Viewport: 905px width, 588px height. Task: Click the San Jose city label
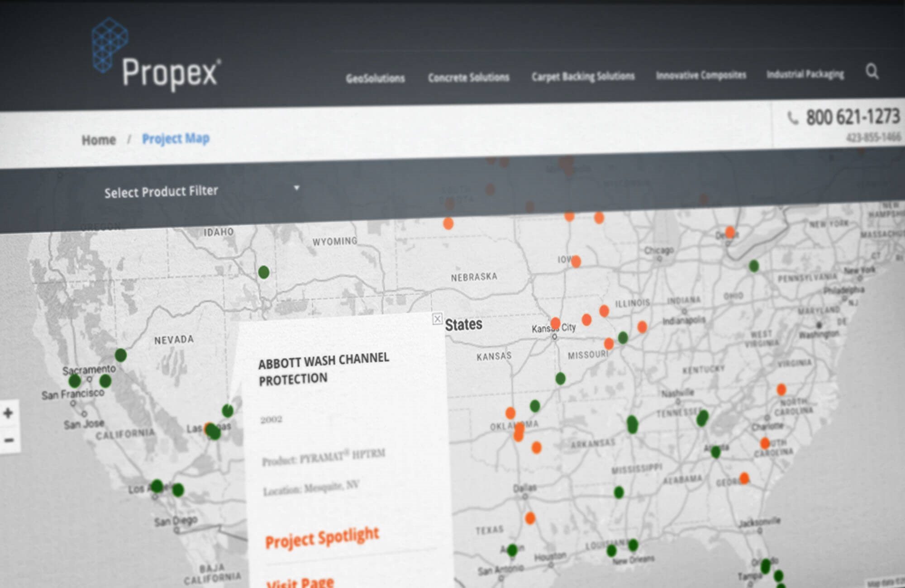84,424
